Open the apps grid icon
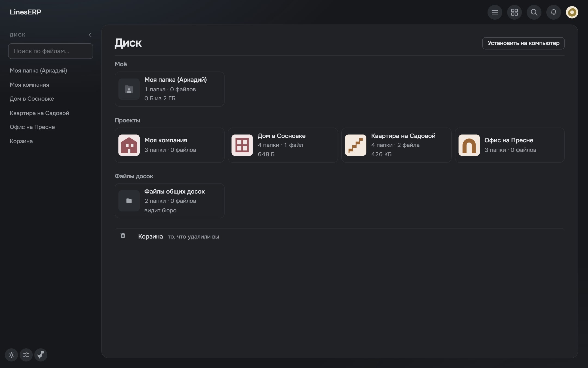The height and width of the screenshot is (368, 588). 514,12
